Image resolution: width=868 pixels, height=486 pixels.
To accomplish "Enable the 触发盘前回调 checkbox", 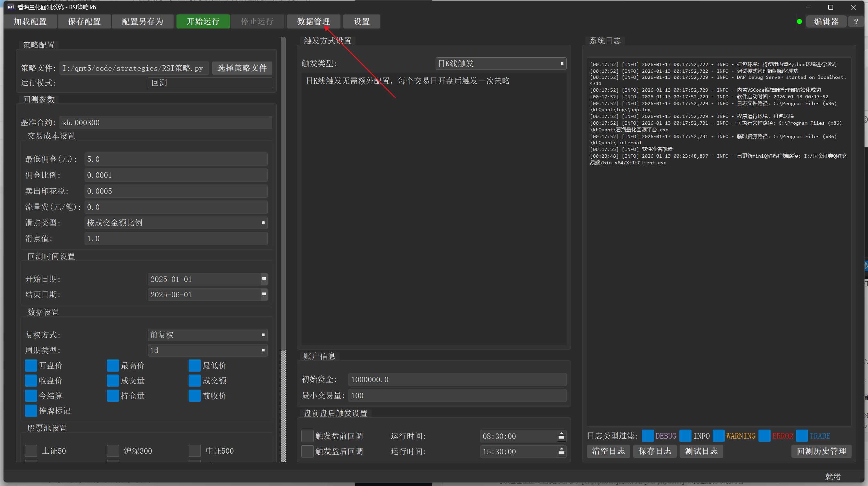I will coord(307,436).
